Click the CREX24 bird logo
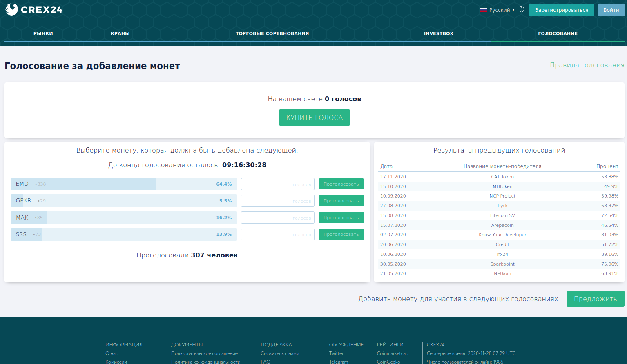 pos(11,9)
